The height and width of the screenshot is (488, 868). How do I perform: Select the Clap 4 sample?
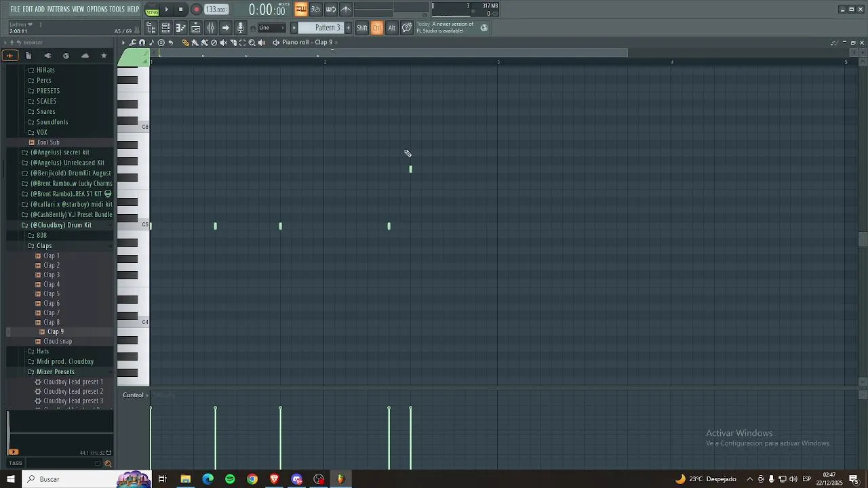pos(52,285)
